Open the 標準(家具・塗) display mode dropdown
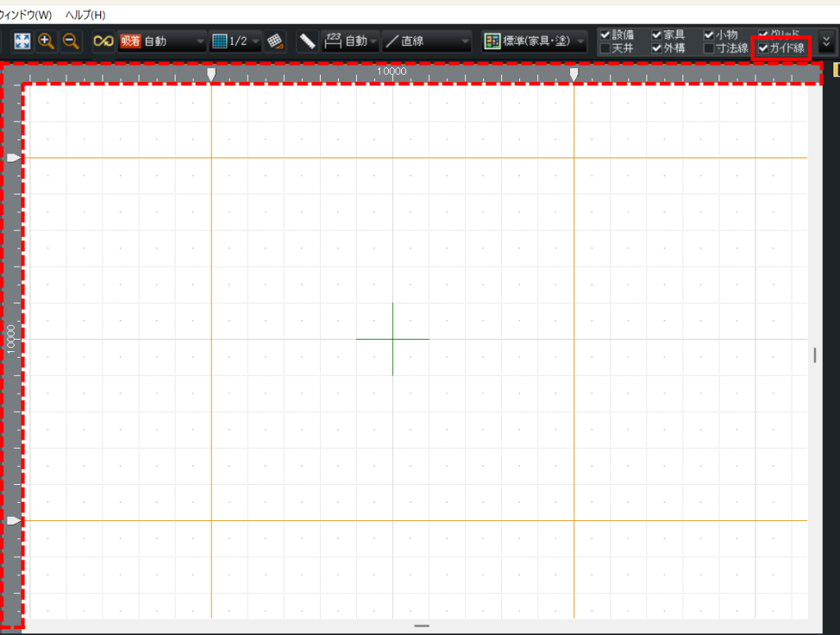 click(x=535, y=41)
